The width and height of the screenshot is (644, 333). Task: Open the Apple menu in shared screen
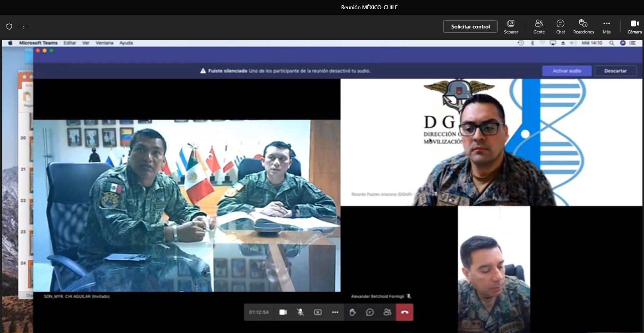pos(10,43)
